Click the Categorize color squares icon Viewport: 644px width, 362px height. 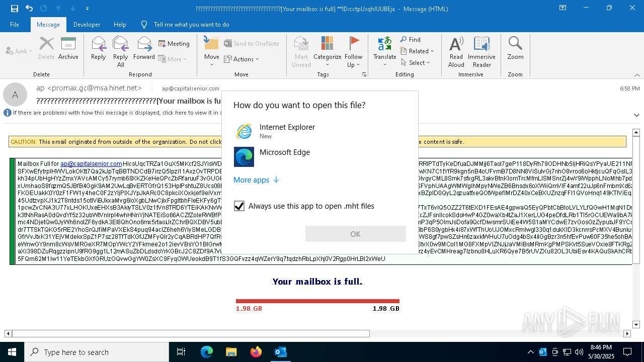click(x=328, y=44)
